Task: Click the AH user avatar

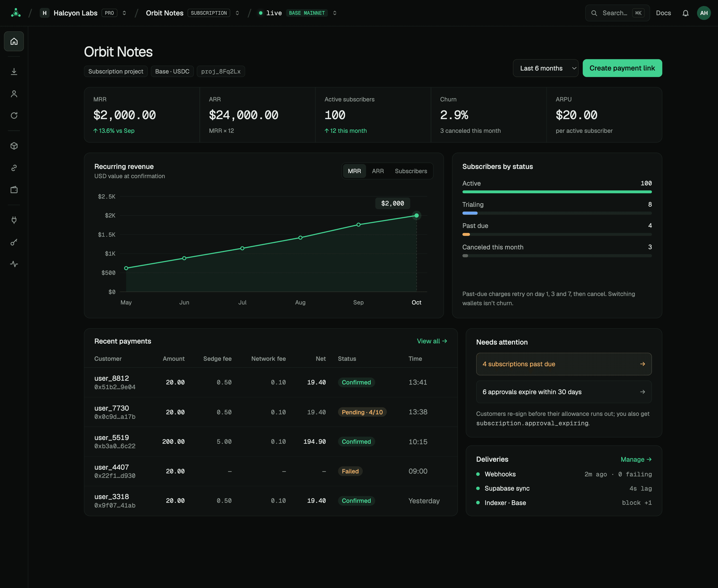Action: 704,13
